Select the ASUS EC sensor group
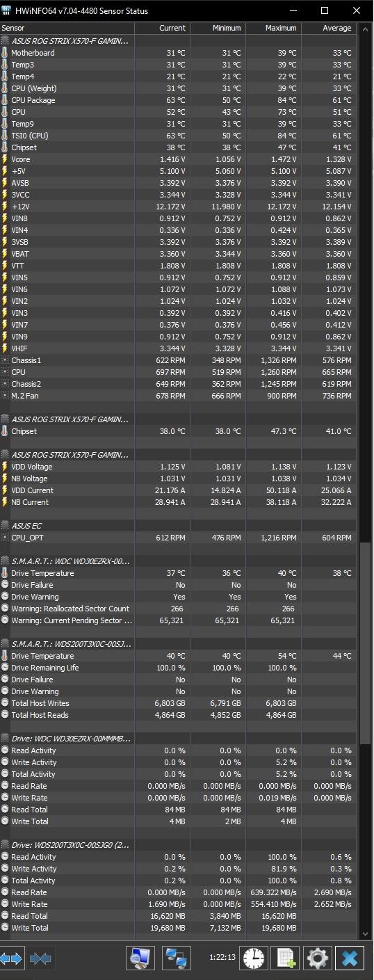 (178, 526)
